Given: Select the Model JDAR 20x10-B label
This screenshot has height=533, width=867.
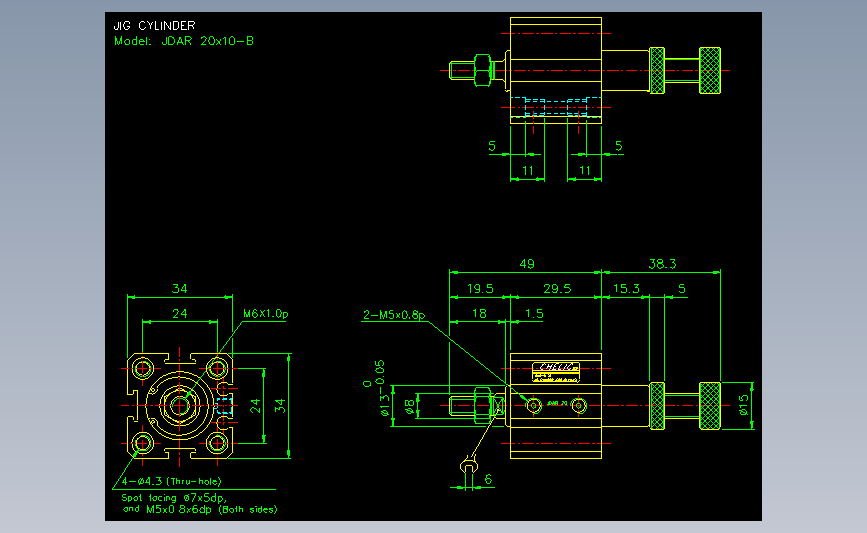Looking at the screenshot, I should point(184,41).
